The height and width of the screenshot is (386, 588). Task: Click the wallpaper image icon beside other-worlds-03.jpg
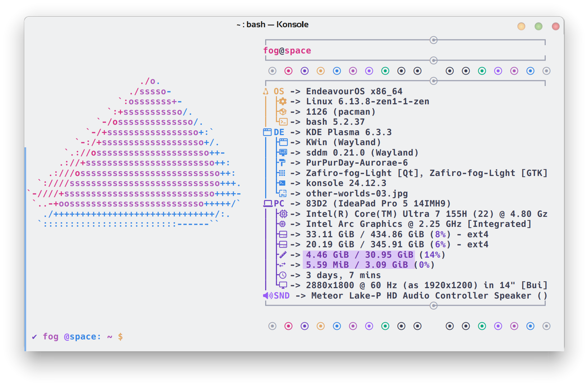point(283,194)
